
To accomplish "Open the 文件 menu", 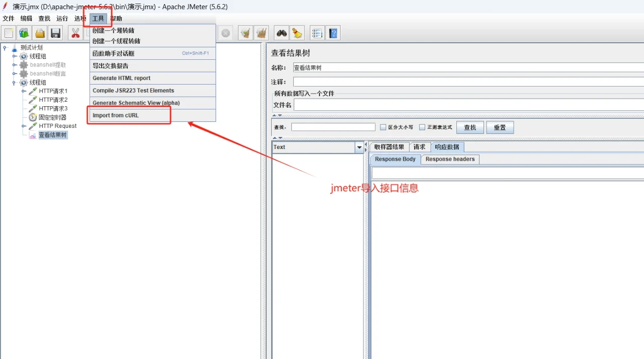I will pos(9,19).
